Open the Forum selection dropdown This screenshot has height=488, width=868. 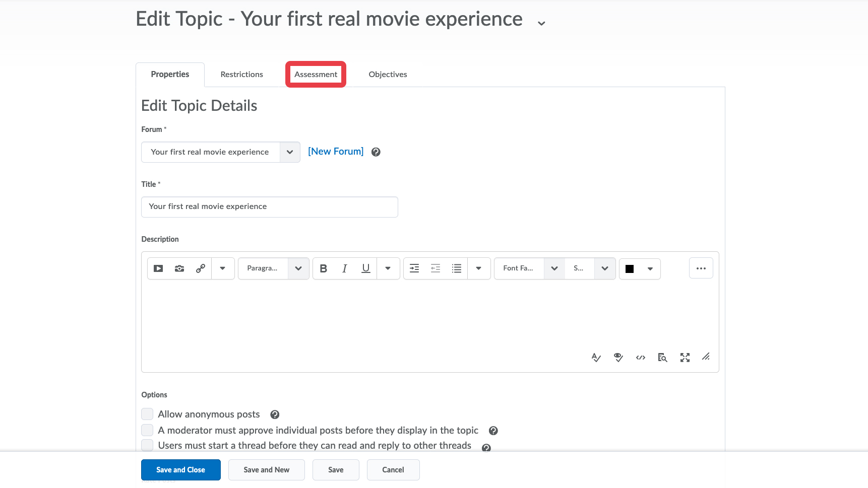pos(221,152)
